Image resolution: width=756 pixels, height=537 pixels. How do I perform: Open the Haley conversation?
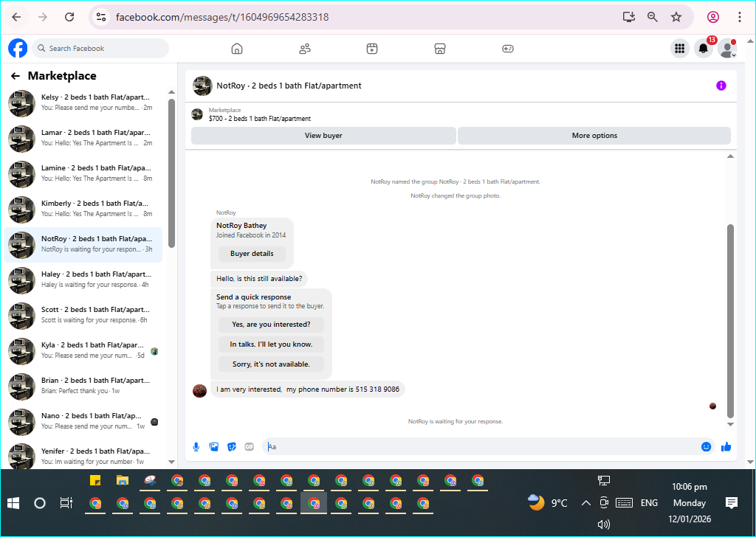tap(83, 280)
